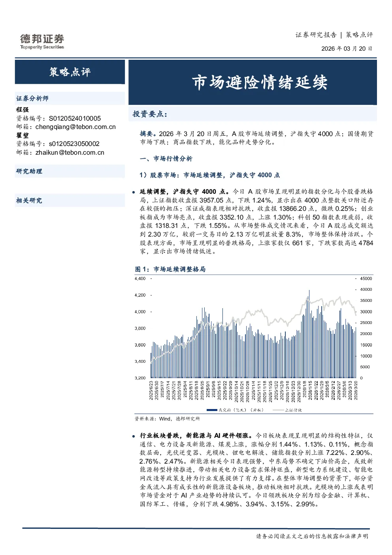Image resolution: width=392 pixels, height=555 pixels.
Task: Click the left axis label 4,400
Action: [x=140, y=279]
